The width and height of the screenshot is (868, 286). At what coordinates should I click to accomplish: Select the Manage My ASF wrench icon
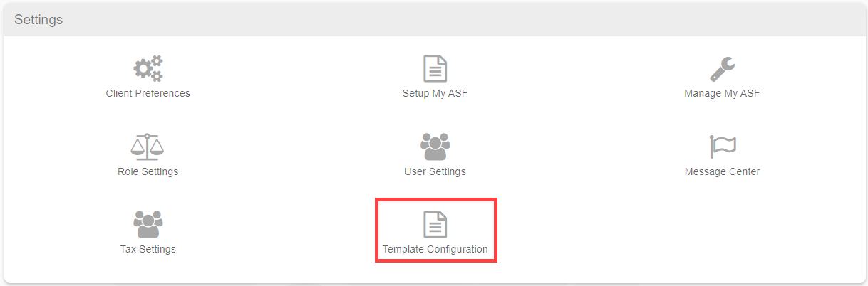coord(722,69)
